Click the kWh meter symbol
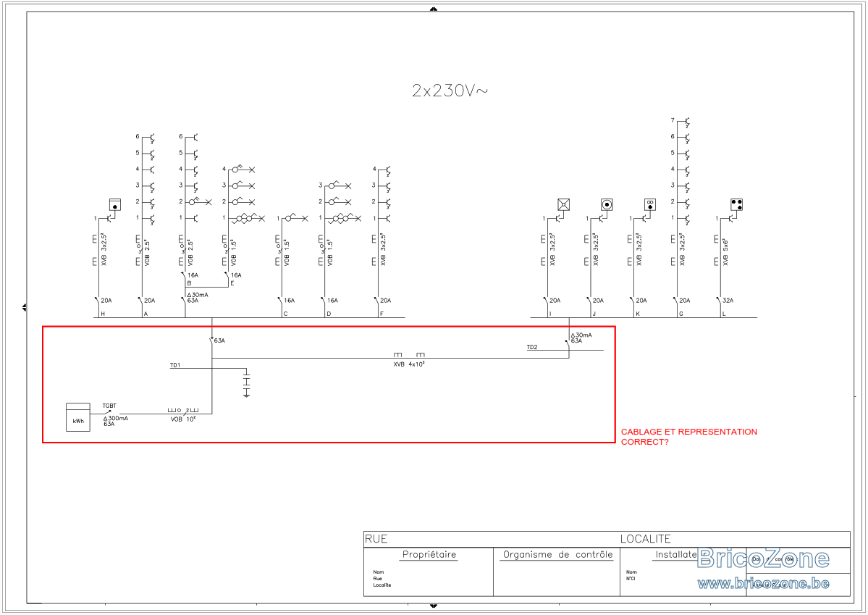Screen dimensions: 868x615 pos(78,417)
